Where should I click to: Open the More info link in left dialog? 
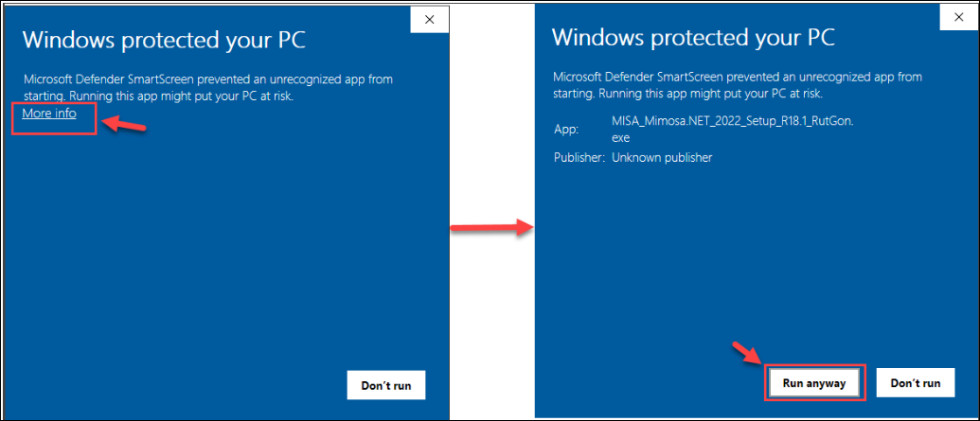[49, 114]
